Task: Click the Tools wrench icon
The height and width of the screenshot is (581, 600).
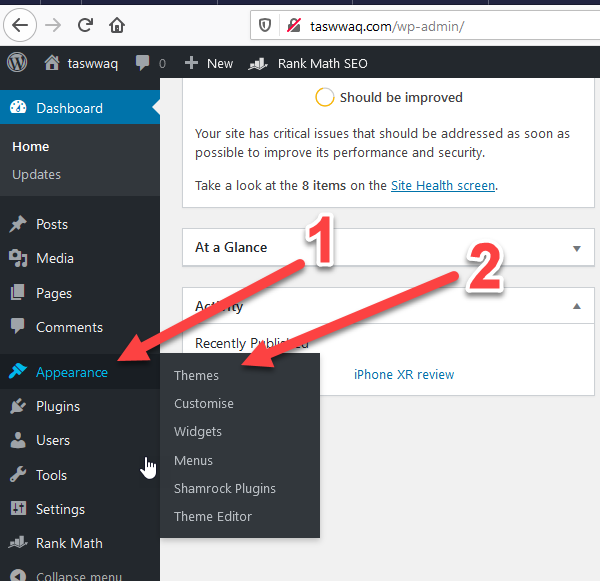Action: click(x=18, y=475)
